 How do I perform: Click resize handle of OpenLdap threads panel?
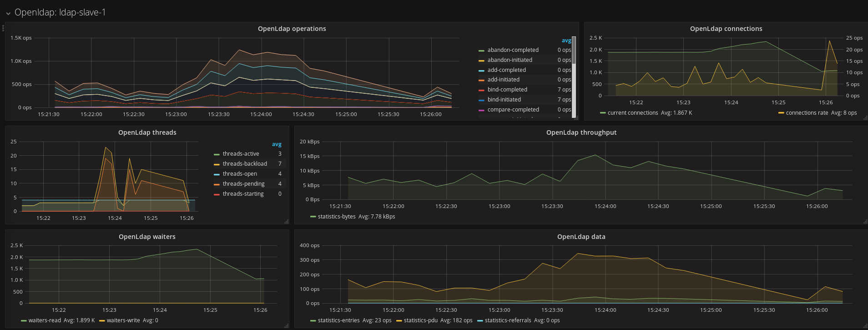tap(287, 222)
